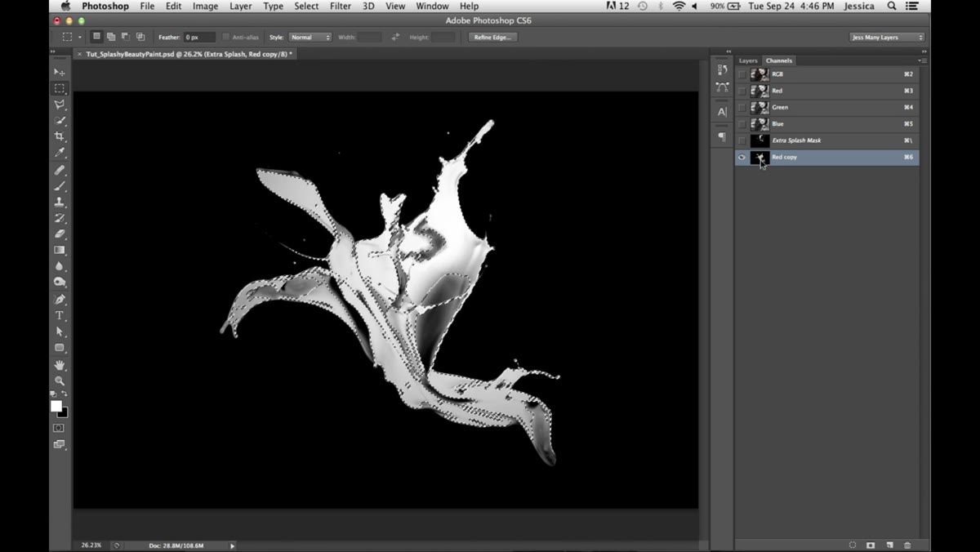Click the Feather input field
This screenshot has height=552, width=980.
(x=199, y=37)
